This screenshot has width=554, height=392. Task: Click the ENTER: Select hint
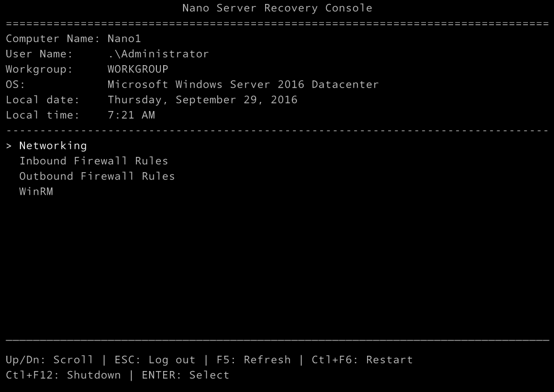coord(185,375)
